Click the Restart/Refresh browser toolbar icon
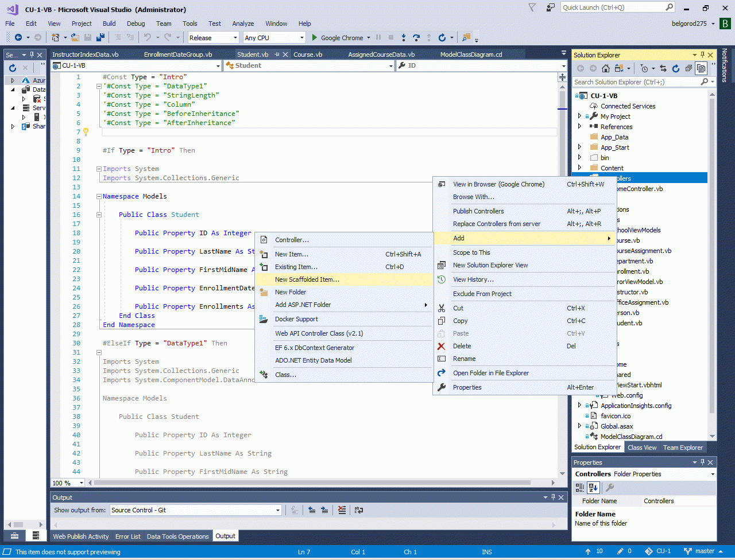The height and width of the screenshot is (560, 735). (x=442, y=37)
